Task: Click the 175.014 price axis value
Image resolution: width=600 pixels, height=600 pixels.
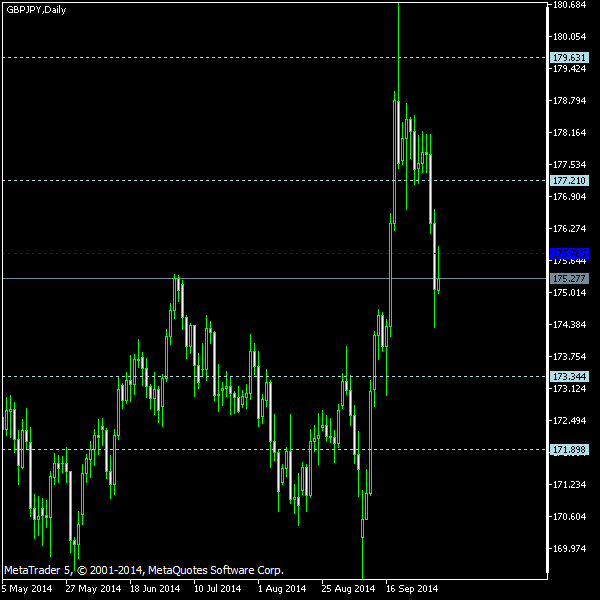Action: [569, 293]
